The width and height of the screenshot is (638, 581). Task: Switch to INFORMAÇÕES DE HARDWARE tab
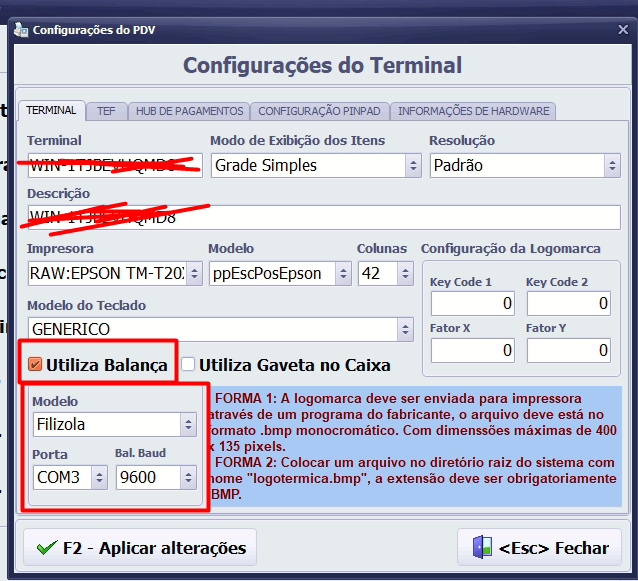coord(472,111)
